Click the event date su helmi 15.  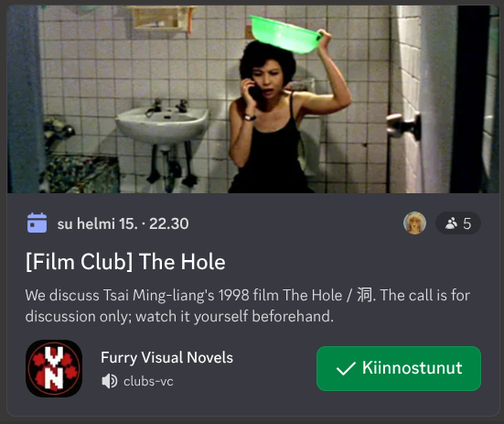tap(97, 223)
